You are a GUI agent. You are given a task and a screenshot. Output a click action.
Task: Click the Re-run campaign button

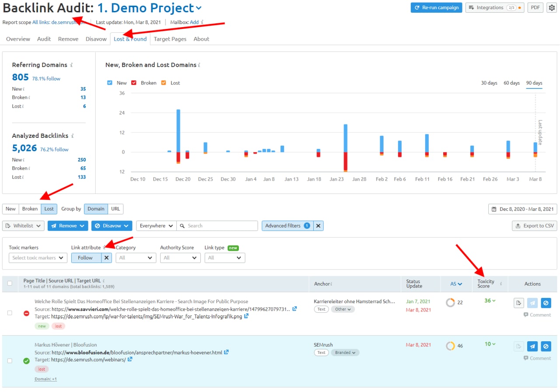pyautogui.click(x=436, y=7)
